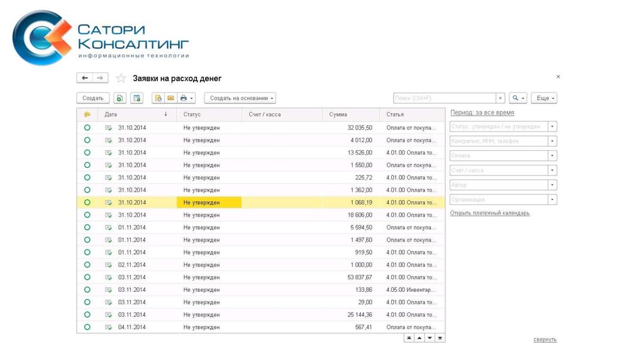
Task: Toggle status circle for 53 837,67 row
Action: pyautogui.click(x=87, y=277)
